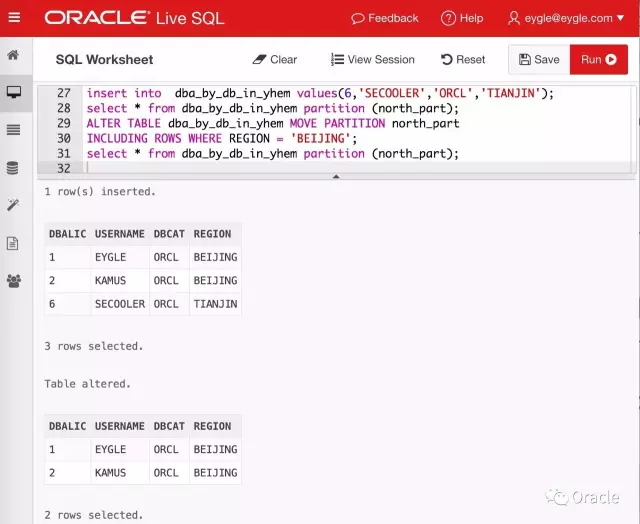Click the SQL Worksheet heading

104,60
